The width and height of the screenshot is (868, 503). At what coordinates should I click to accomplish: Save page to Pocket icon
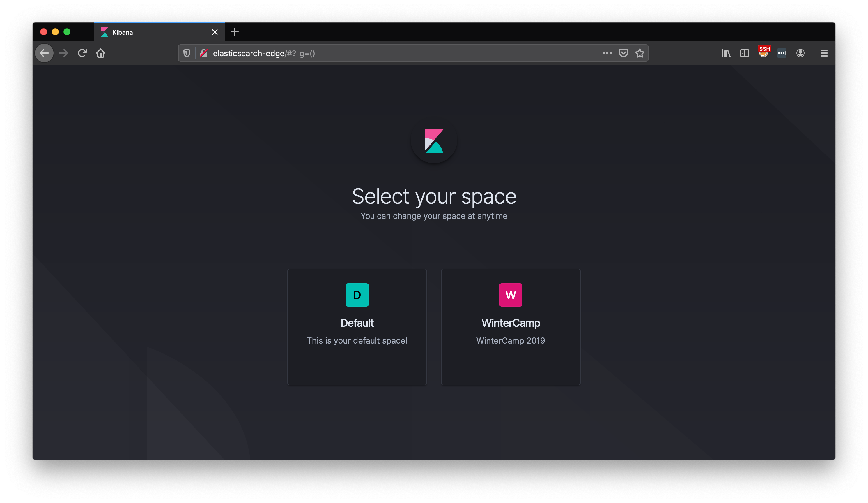click(x=623, y=53)
